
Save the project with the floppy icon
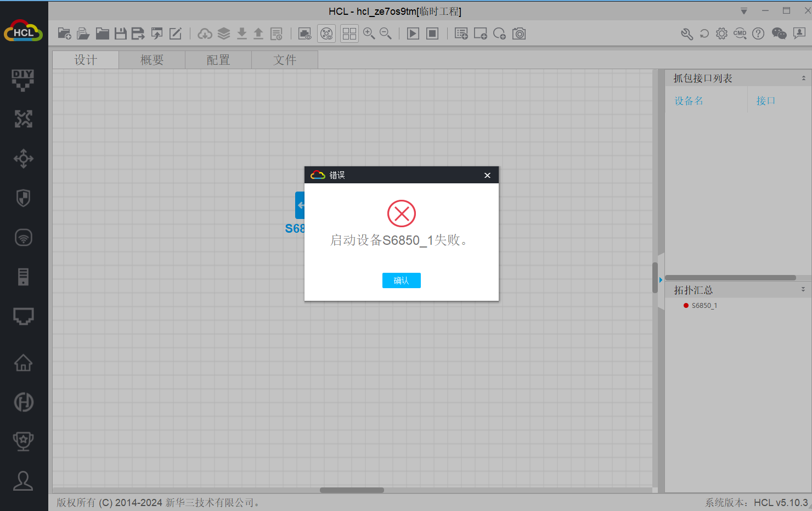coord(121,33)
